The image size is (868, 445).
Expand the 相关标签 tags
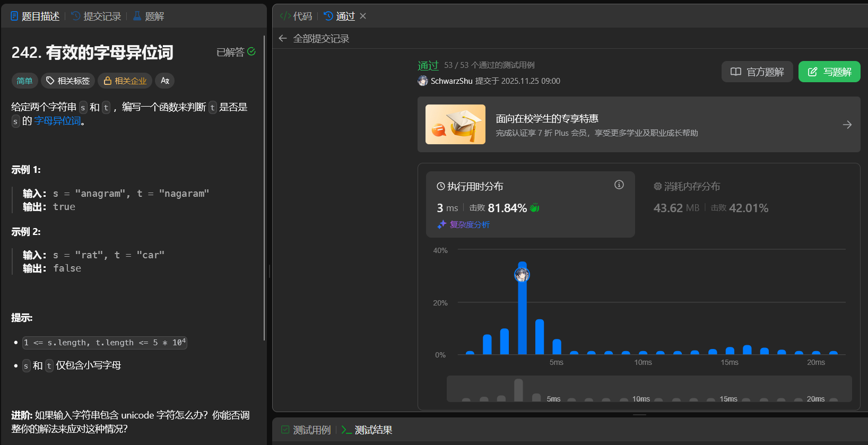click(x=68, y=81)
